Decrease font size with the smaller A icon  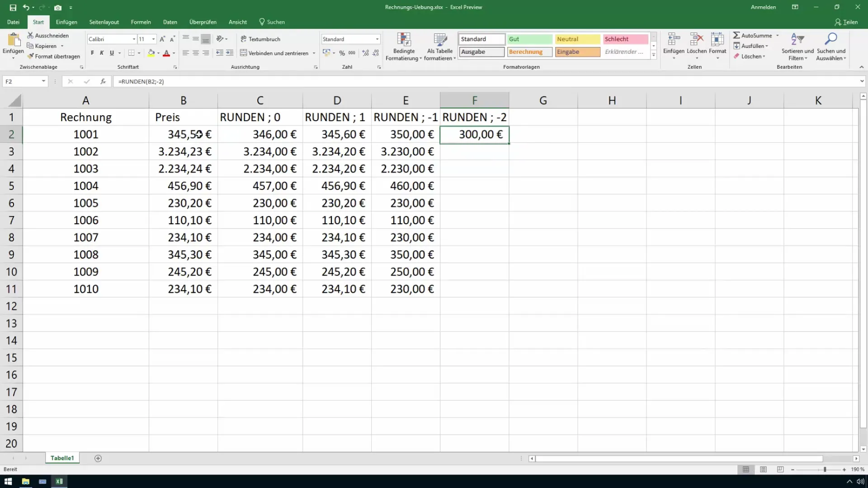coord(172,39)
